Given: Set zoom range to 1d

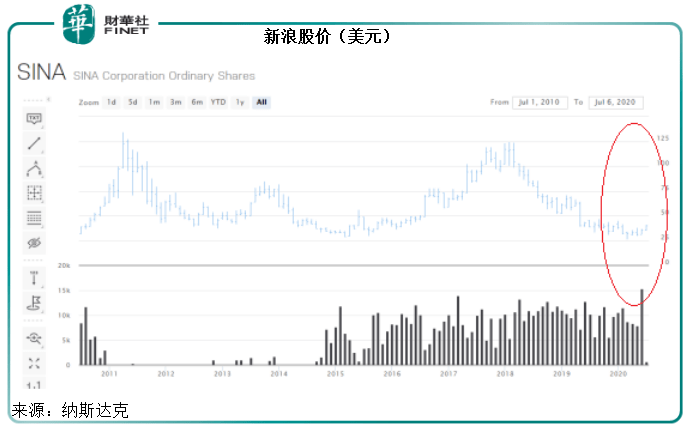Looking at the screenshot, I should 112,102.
